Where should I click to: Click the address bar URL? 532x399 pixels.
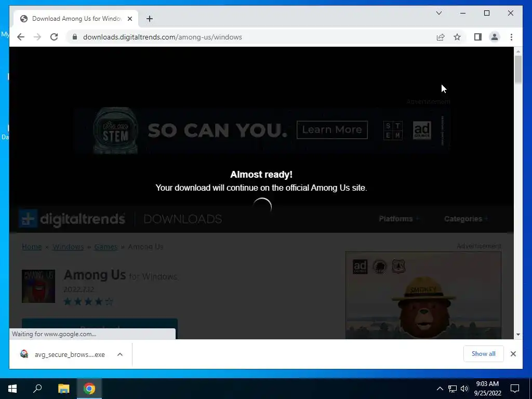(x=163, y=37)
